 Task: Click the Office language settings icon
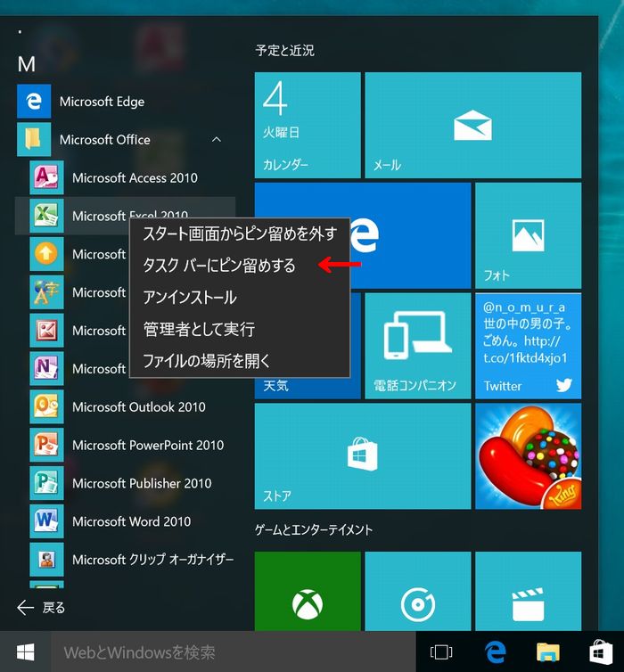coord(46,291)
